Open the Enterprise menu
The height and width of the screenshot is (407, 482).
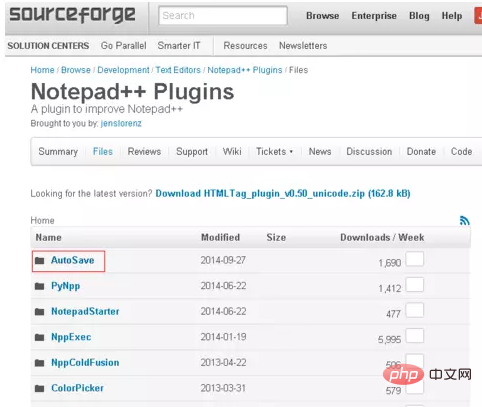[374, 16]
